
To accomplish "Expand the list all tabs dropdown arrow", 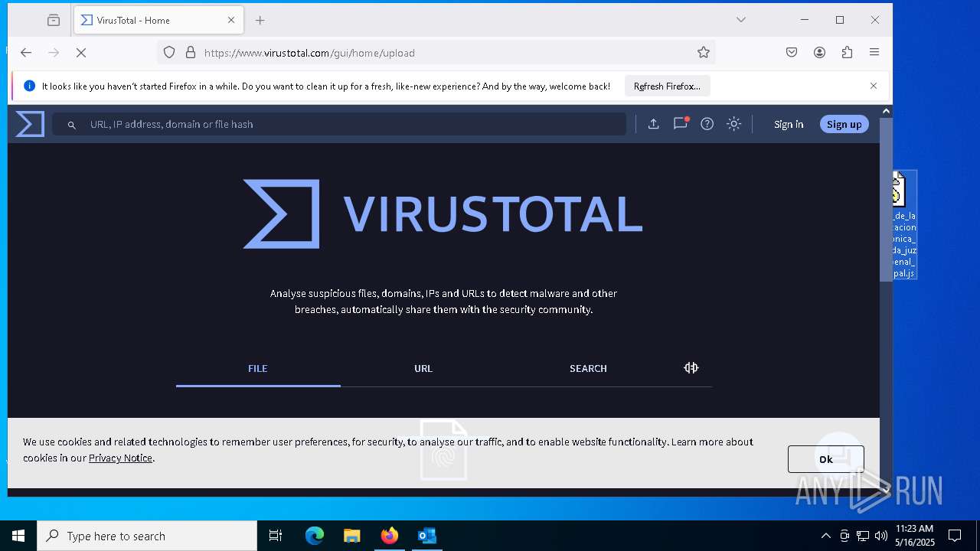I will click(741, 20).
